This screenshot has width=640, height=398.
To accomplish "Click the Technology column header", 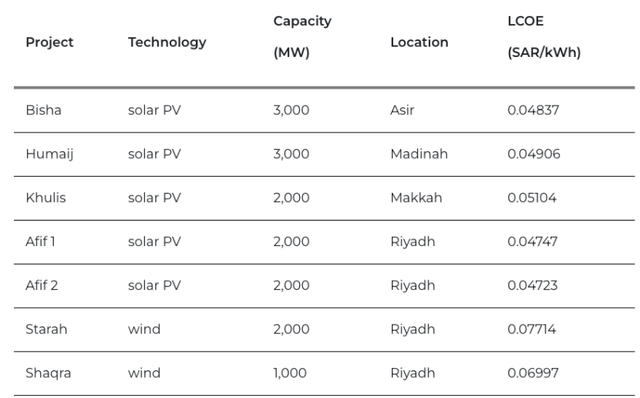I will (x=167, y=42).
